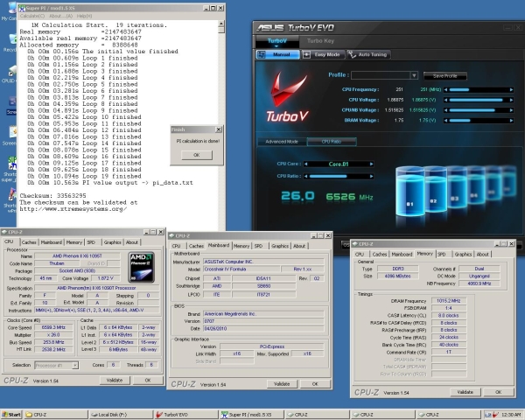
Task: Click the core 01 cylinder graphic
Action: (x=410, y=191)
